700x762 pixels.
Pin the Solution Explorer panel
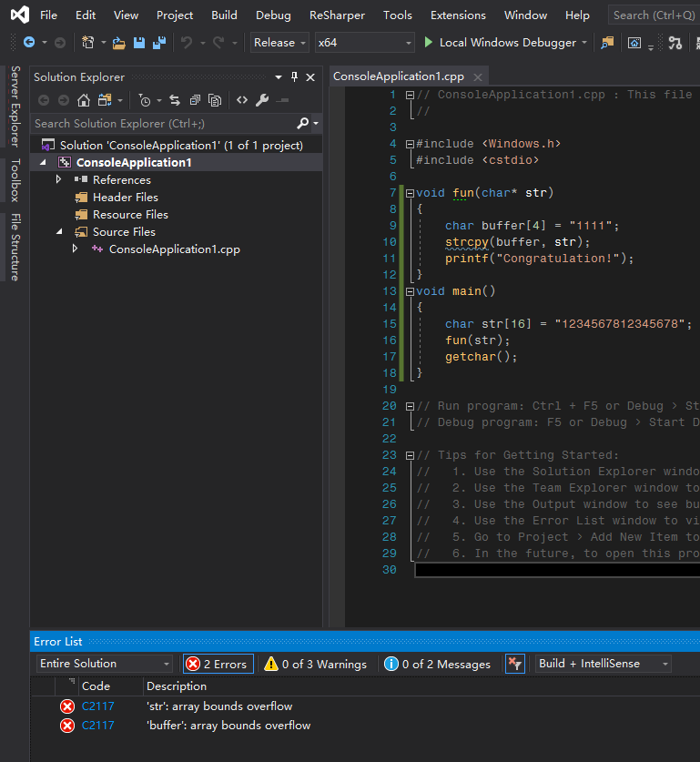tap(294, 77)
